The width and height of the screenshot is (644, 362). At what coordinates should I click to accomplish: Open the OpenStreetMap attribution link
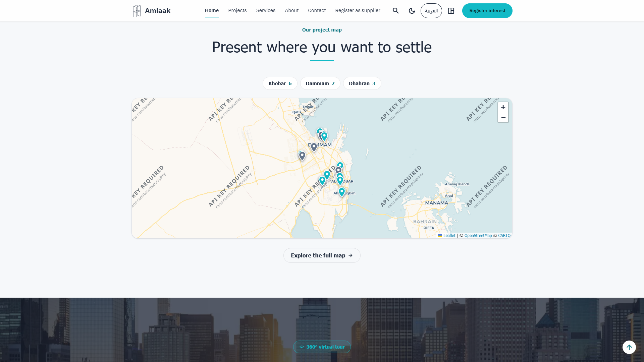click(x=478, y=236)
